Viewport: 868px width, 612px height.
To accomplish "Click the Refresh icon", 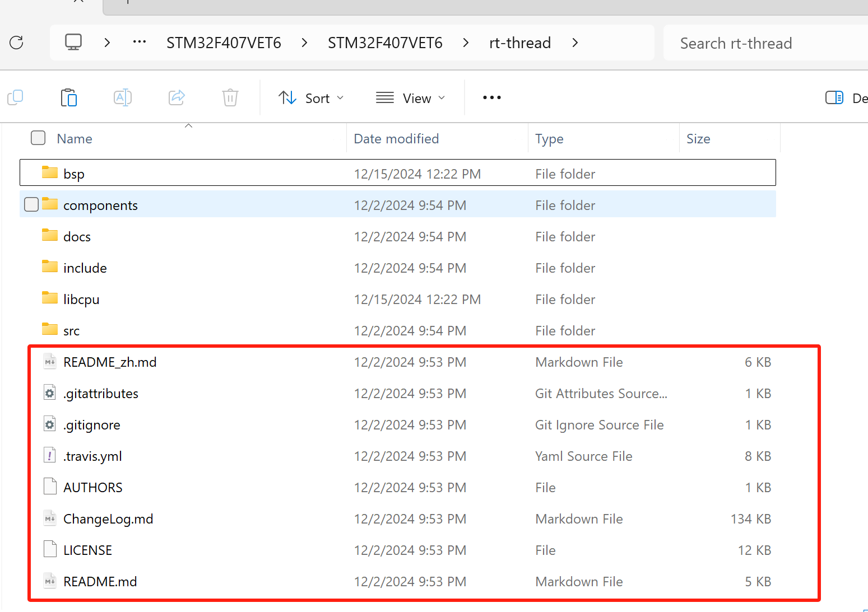I will 17,43.
